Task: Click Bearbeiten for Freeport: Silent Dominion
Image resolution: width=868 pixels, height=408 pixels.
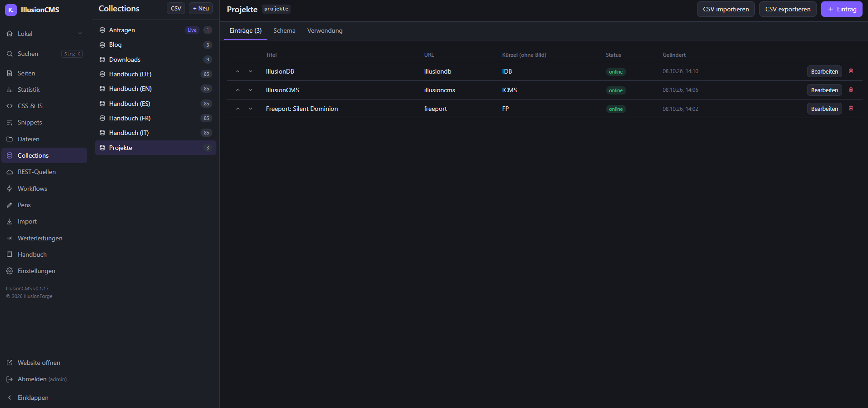Action: pyautogui.click(x=824, y=109)
